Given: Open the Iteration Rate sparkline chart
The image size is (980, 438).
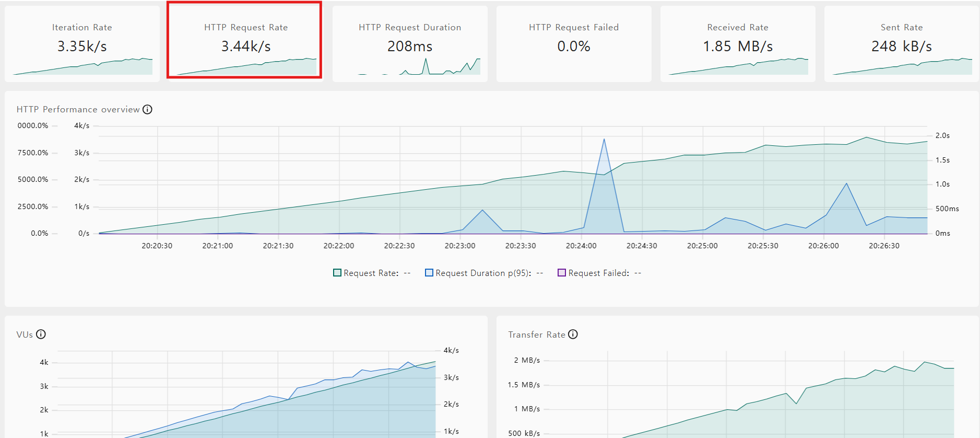Looking at the screenshot, I should point(82,66).
